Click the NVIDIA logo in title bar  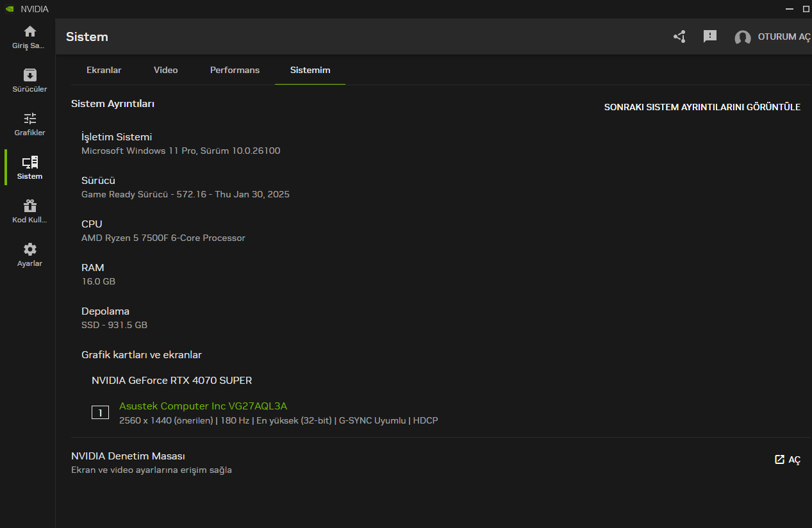point(9,9)
